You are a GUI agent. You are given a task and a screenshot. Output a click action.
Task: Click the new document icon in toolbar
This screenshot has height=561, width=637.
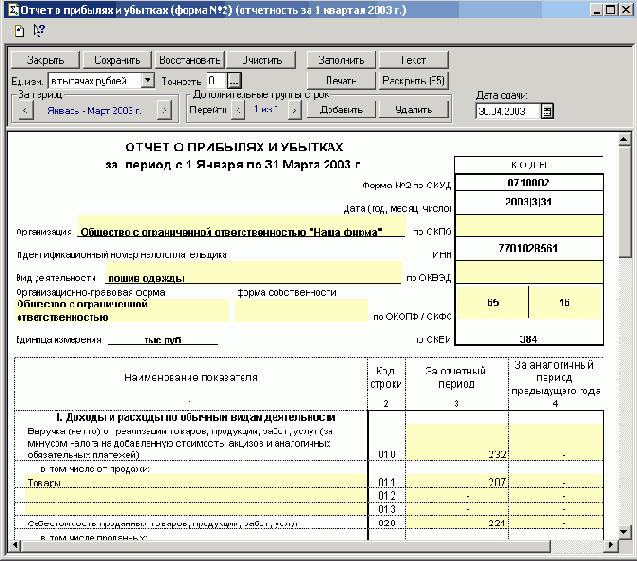(19, 30)
